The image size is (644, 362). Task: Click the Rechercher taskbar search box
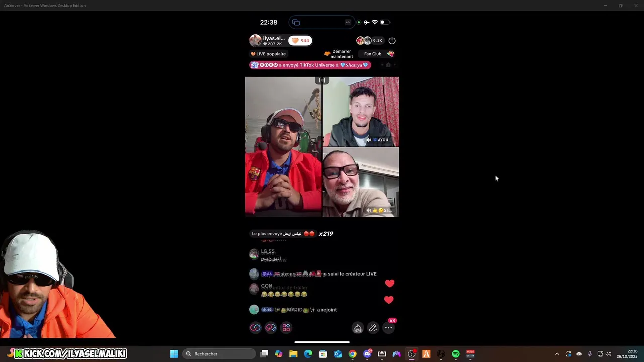pyautogui.click(x=219, y=354)
